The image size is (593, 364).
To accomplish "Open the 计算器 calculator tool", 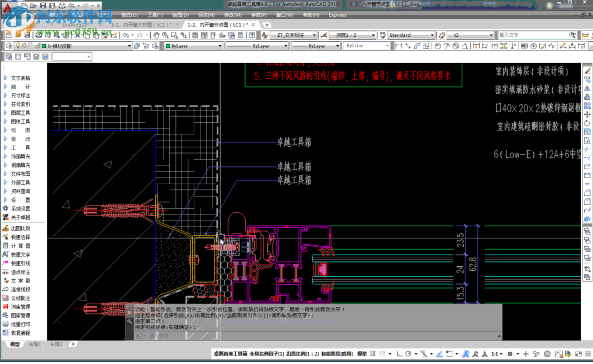I will pyautogui.click(x=20, y=246).
